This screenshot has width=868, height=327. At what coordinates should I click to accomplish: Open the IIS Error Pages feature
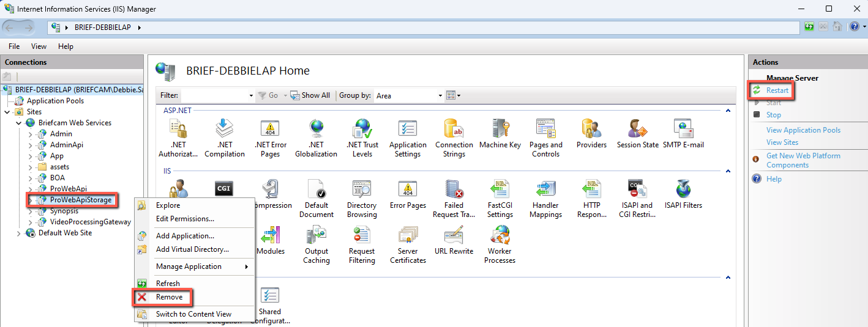(x=408, y=195)
